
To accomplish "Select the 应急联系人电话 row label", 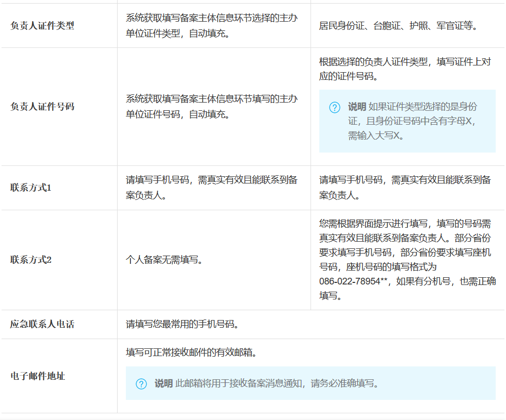I will pos(42,325).
